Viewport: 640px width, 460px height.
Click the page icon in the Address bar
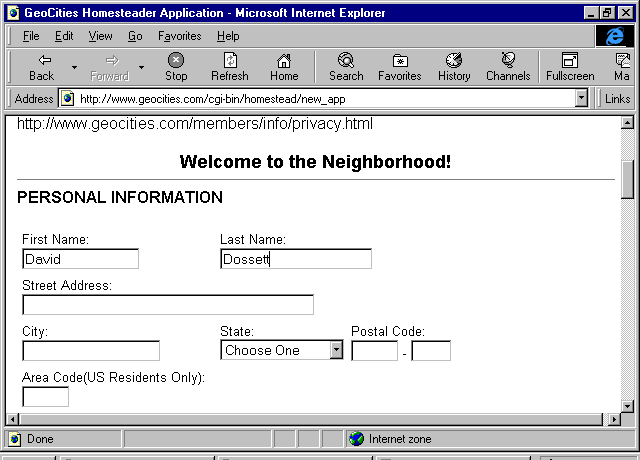tap(67, 98)
